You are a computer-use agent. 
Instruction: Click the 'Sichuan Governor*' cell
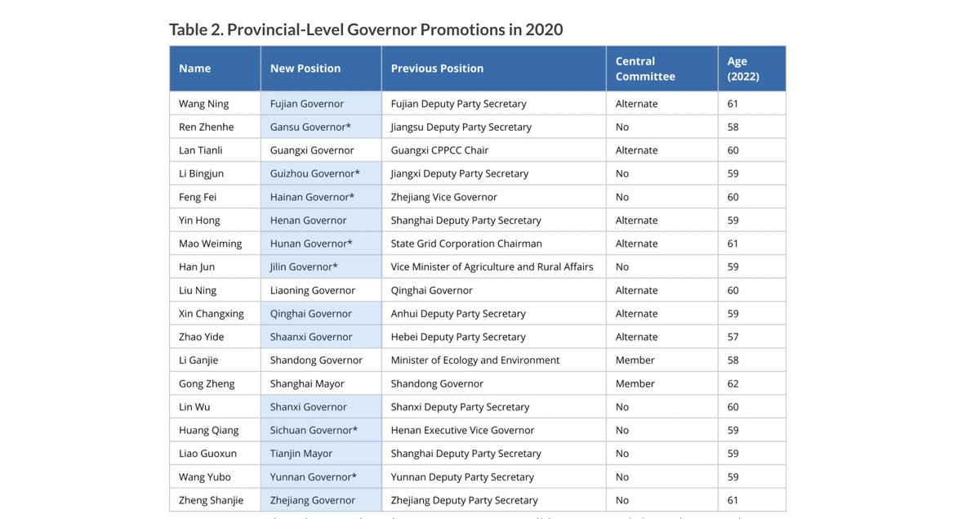pyautogui.click(x=321, y=430)
